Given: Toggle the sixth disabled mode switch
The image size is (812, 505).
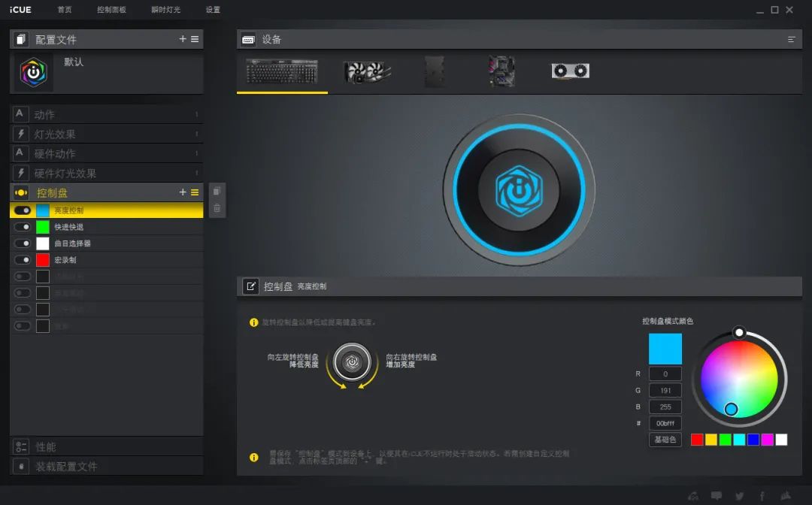Looking at the screenshot, I should click(23, 293).
